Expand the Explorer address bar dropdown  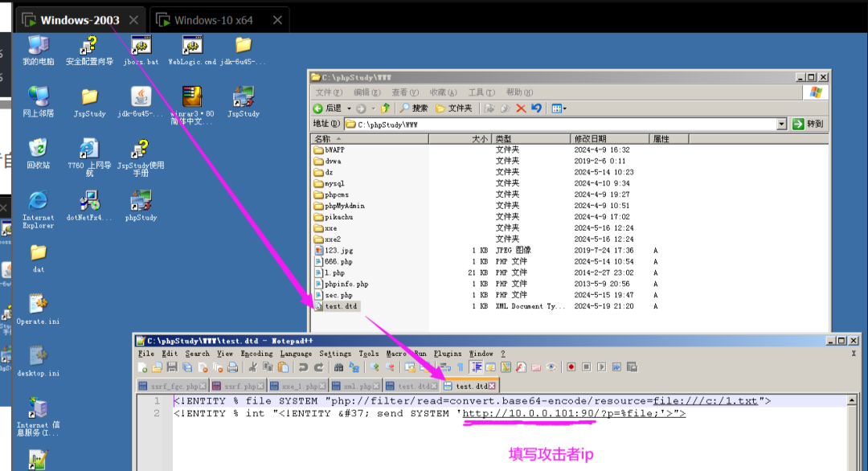coord(781,124)
